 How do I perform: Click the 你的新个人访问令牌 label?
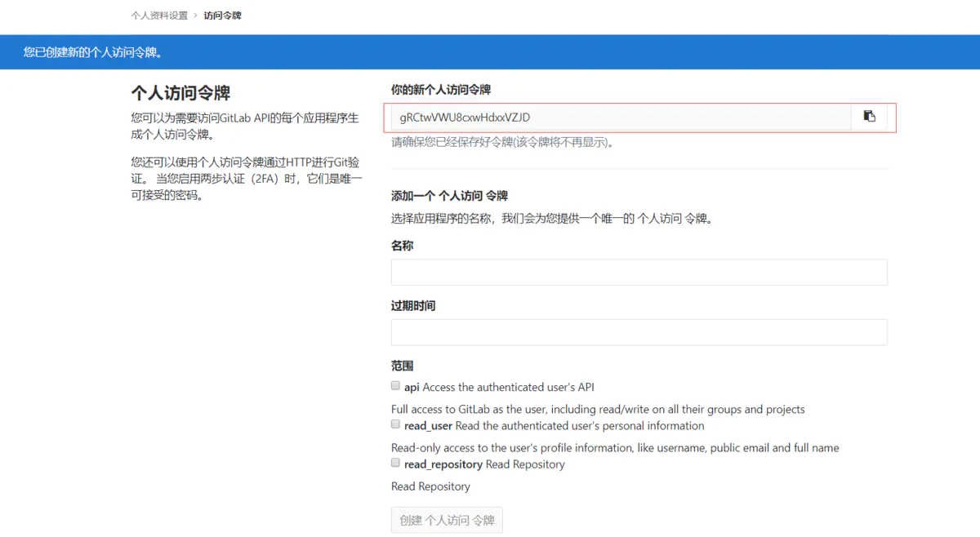[x=441, y=90]
